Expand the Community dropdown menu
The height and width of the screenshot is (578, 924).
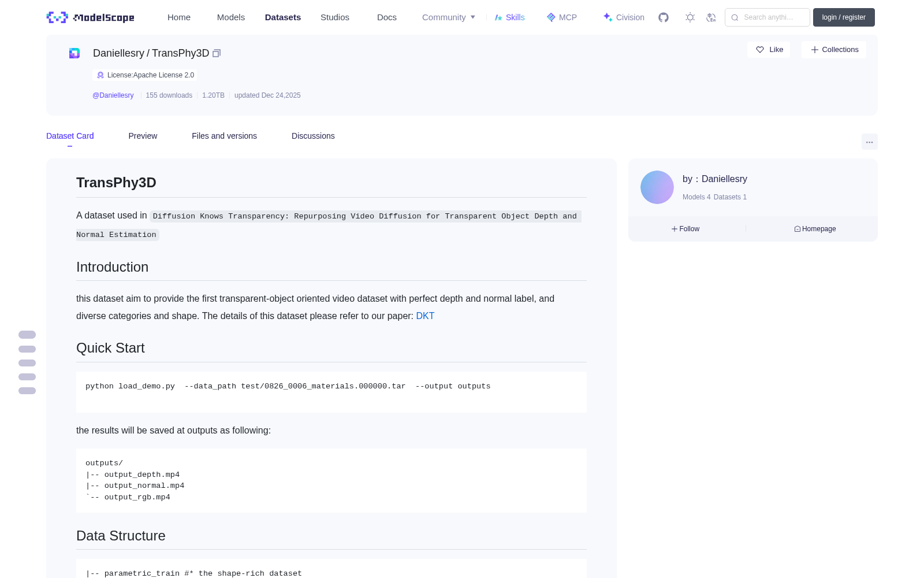coord(449,17)
